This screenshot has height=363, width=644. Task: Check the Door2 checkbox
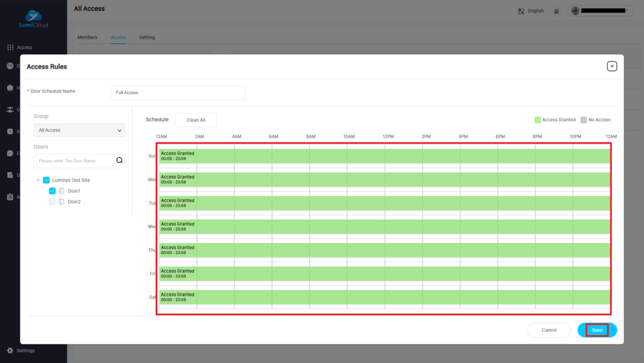coord(52,202)
